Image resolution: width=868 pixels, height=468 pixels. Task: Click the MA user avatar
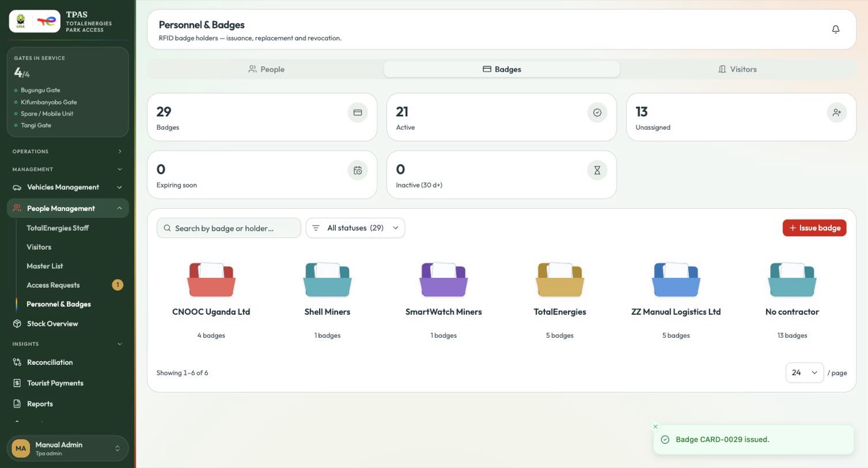tap(21, 449)
